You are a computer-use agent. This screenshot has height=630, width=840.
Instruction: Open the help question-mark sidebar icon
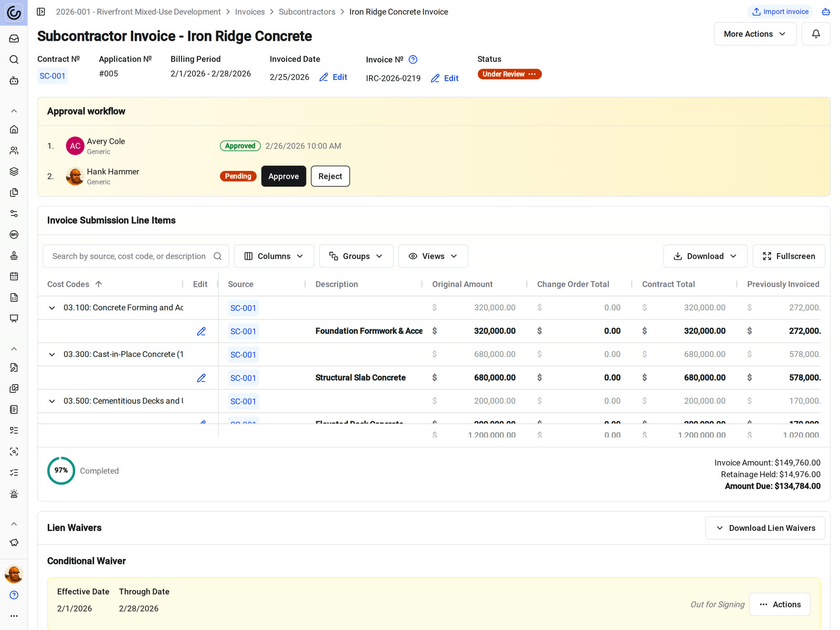[x=14, y=595]
